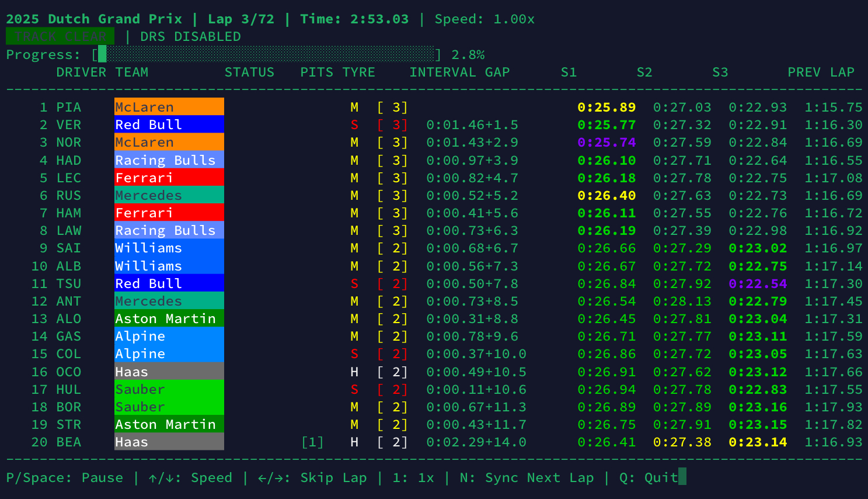Click NOR's purple S1 time 0:25.74
Viewport: 868px width, 499px height.
tap(606, 142)
